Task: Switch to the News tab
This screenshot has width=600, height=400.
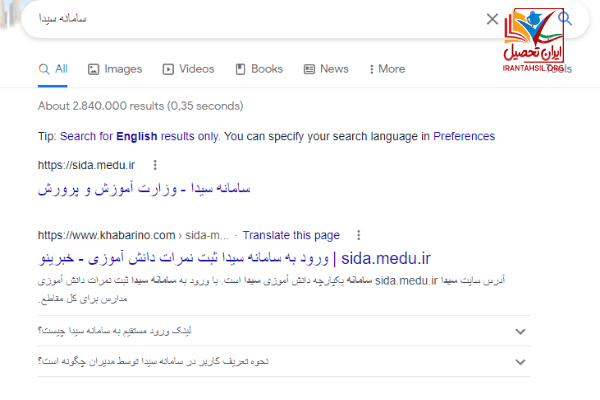Action: tap(326, 69)
